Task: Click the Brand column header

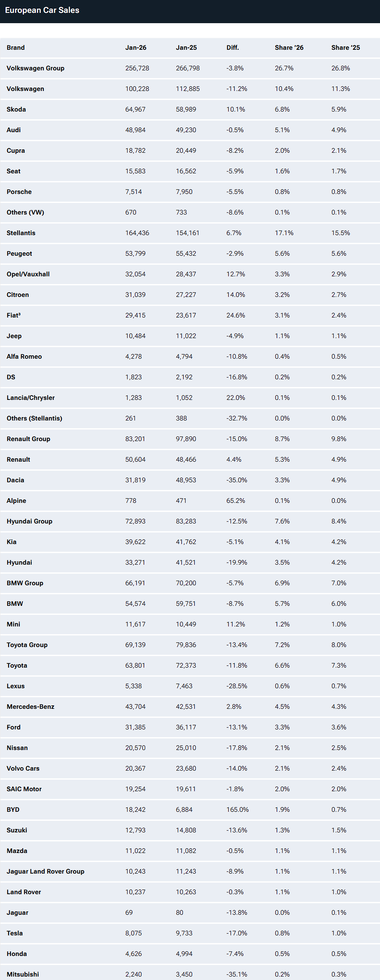Action: pos(15,48)
